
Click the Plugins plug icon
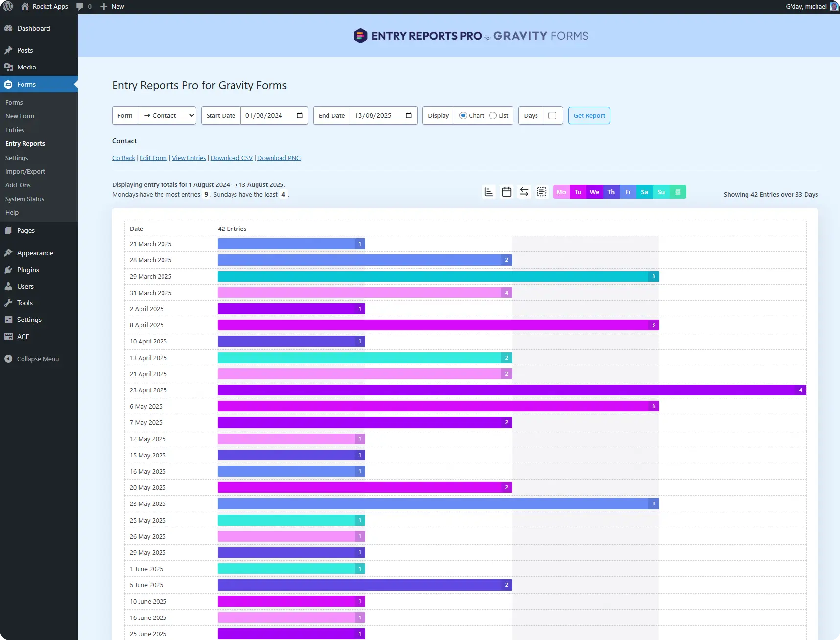point(8,270)
